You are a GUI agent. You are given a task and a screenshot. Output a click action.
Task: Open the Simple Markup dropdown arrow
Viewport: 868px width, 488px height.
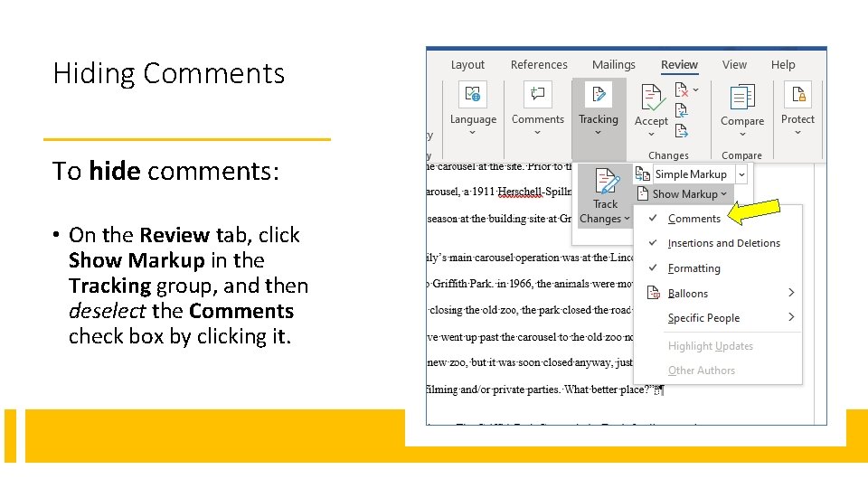(x=741, y=174)
